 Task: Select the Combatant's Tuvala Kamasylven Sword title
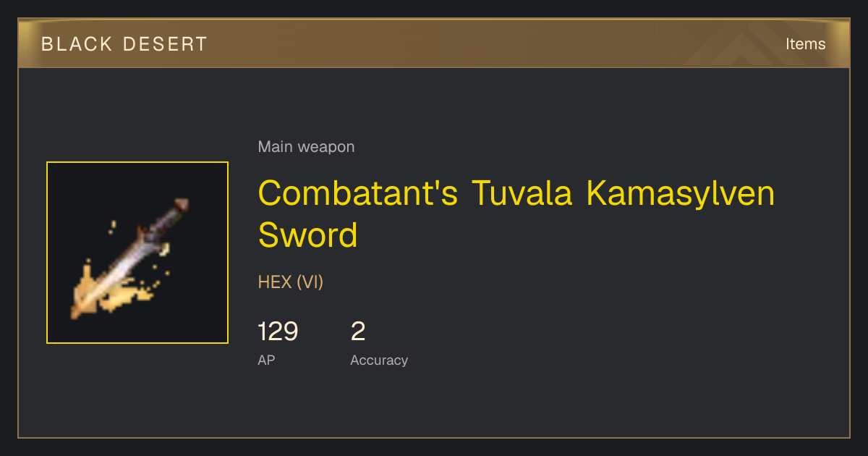tap(516, 214)
